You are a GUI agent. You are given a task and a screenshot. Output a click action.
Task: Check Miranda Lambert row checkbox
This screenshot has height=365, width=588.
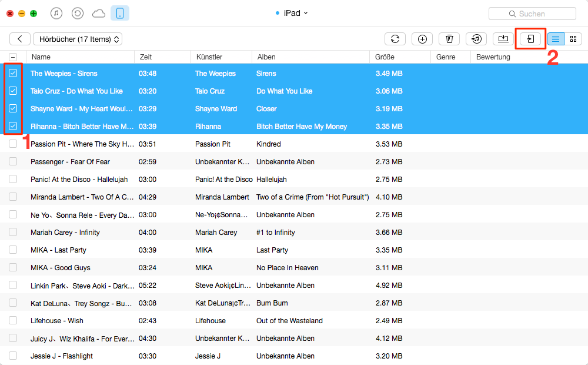tap(13, 197)
